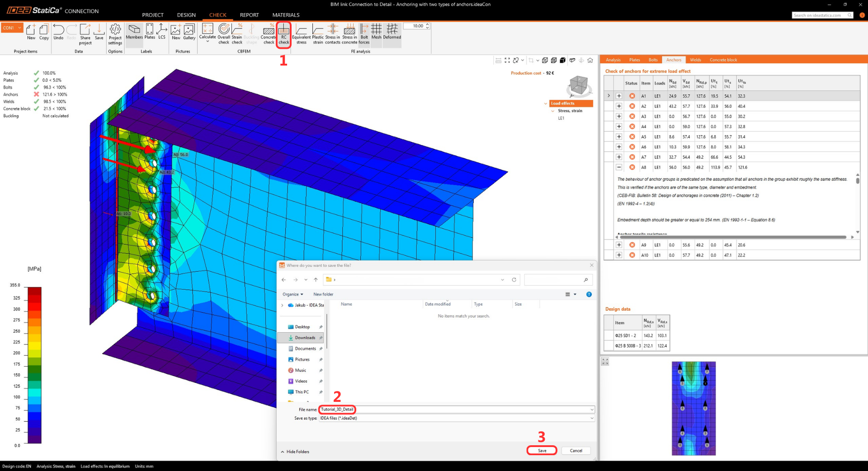Collapse anchor A8 row details
Viewport: 868px width, 471px height.
[x=619, y=167]
